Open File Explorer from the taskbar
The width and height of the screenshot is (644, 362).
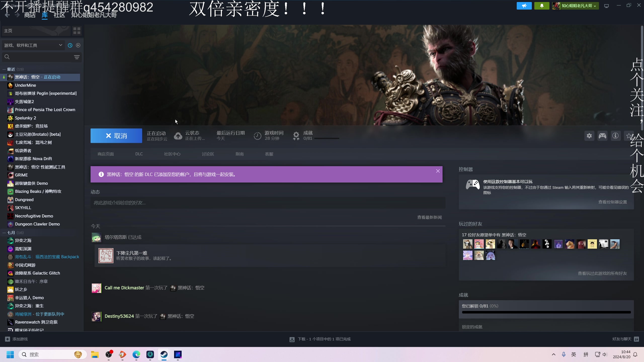point(95,354)
